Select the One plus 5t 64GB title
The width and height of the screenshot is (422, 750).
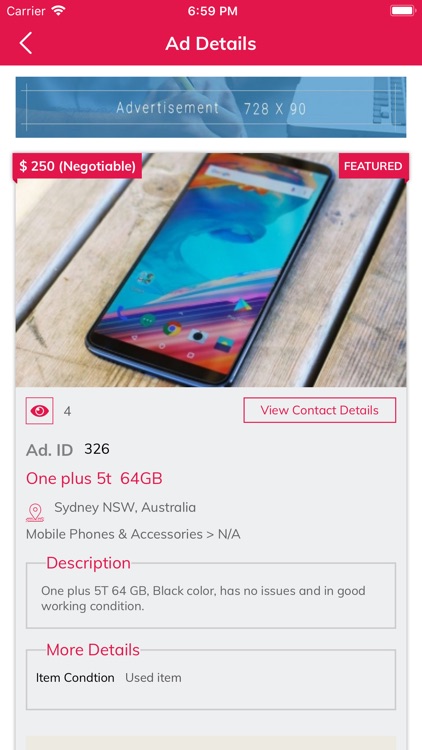(94, 478)
